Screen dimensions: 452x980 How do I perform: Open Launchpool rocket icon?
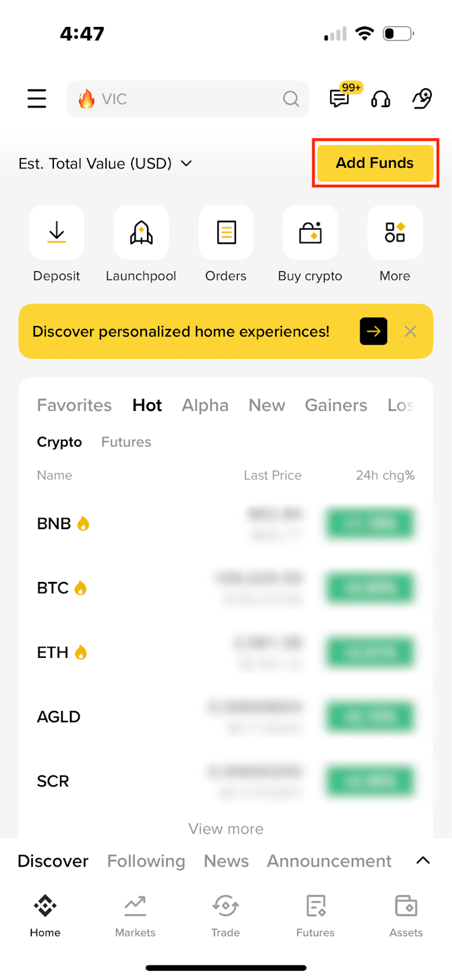pos(141,233)
